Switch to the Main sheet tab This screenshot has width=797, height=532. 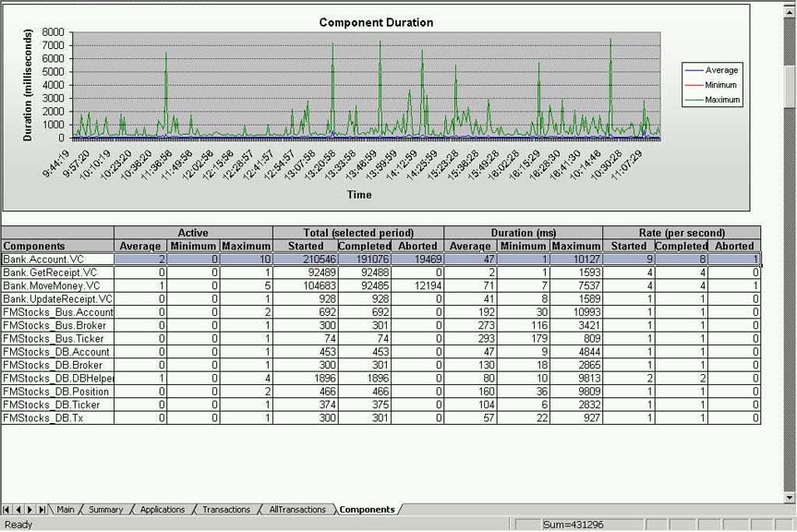click(65, 509)
